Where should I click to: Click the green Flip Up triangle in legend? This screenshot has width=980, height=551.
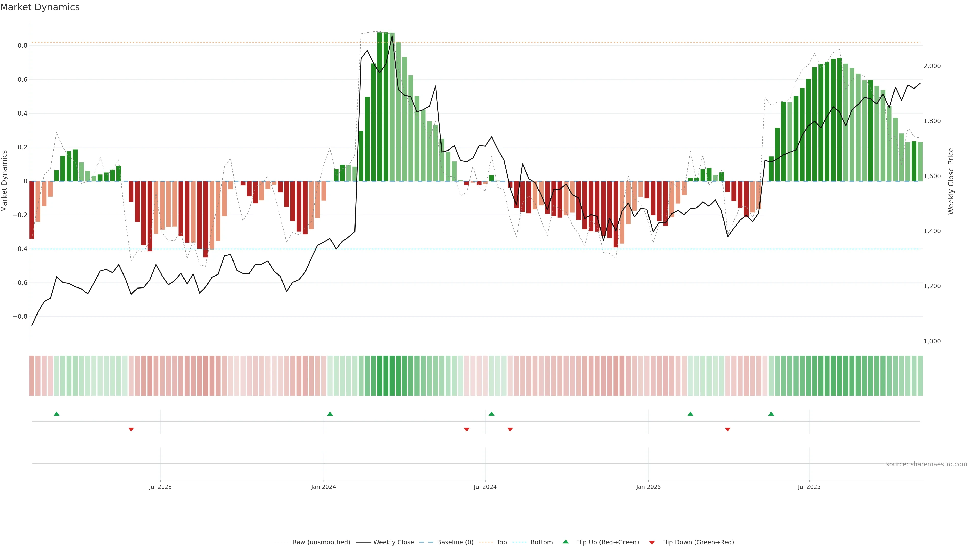click(566, 542)
